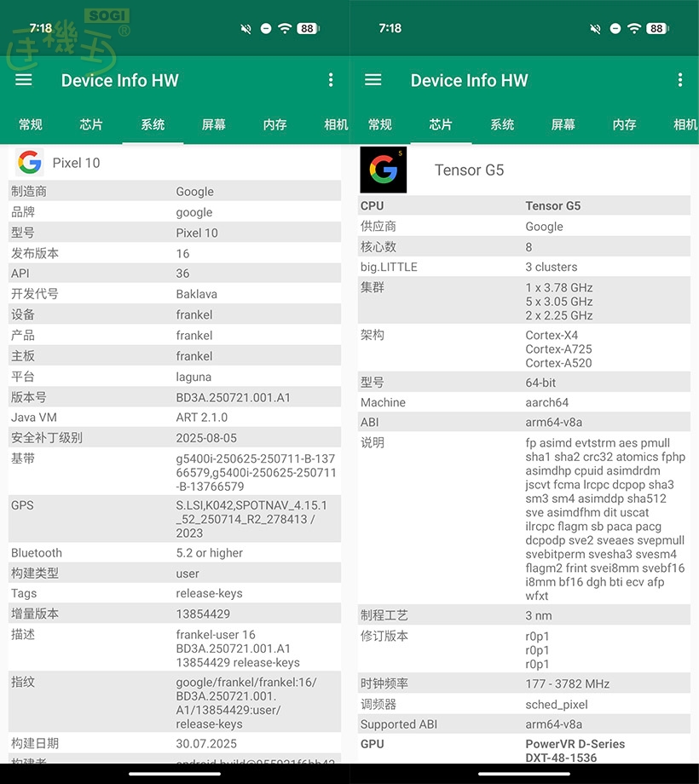Tap Device Info HW title in left screen
Screen dimensions: 699x784
pyautogui.click(x=120, y=80)
